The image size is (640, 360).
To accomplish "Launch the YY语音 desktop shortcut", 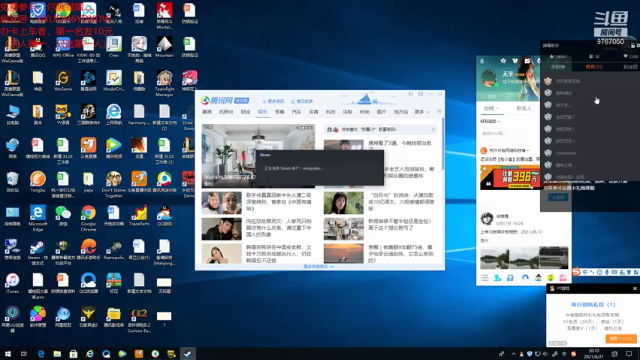I will 63,114.
